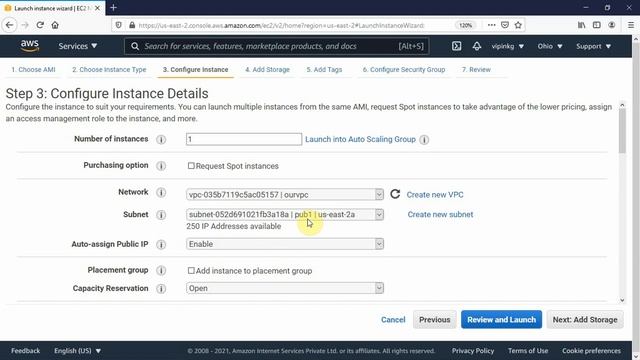This screenshot has width=640, height=360.
Task: Open vipinkg account dropdown
Action: coord(507,46)
